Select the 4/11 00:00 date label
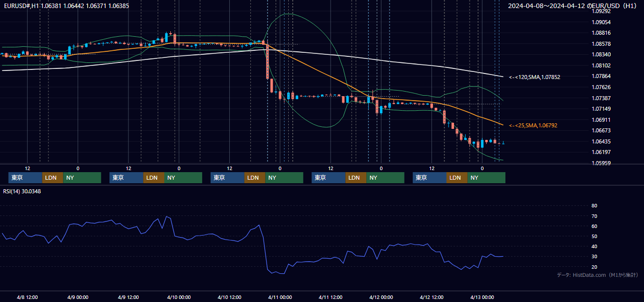Image resolution: width=644 pixels, height=302 pixels. (280, 297)
